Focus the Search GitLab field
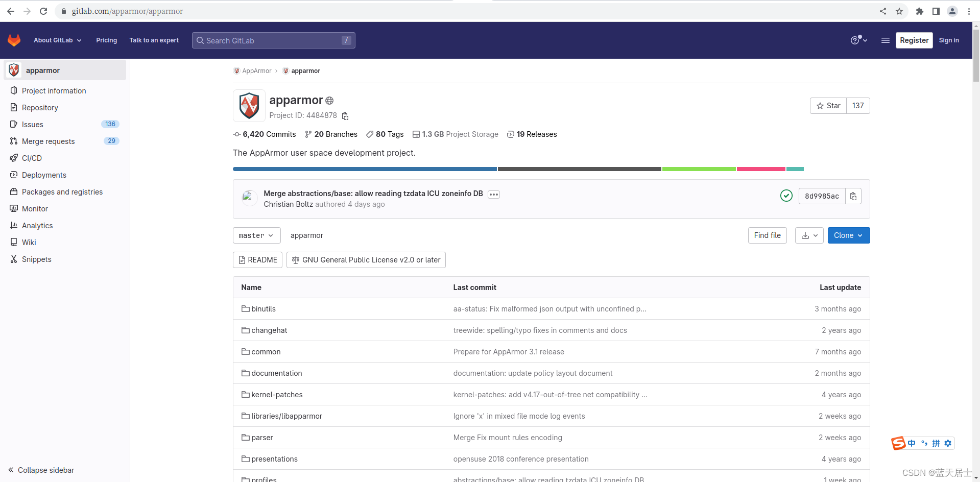Image resolution: width=980 pixels, height=482 pixels. 274,40
